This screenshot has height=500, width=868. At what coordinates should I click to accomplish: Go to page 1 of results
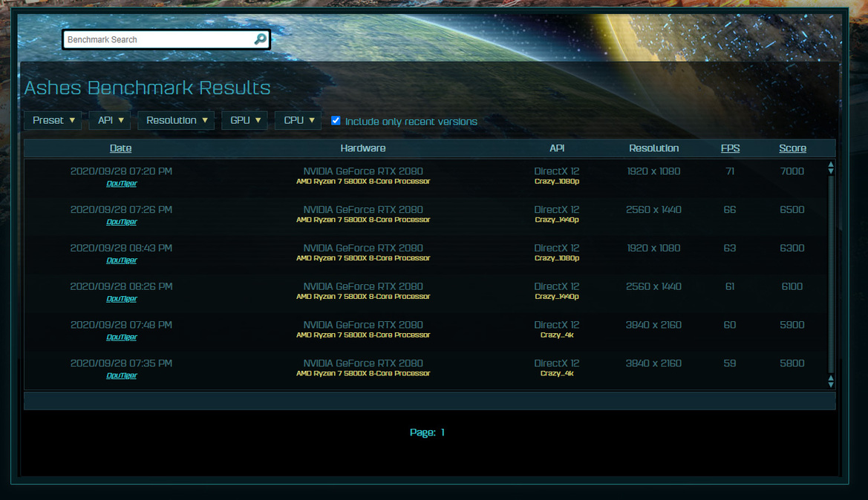[443, 432]
